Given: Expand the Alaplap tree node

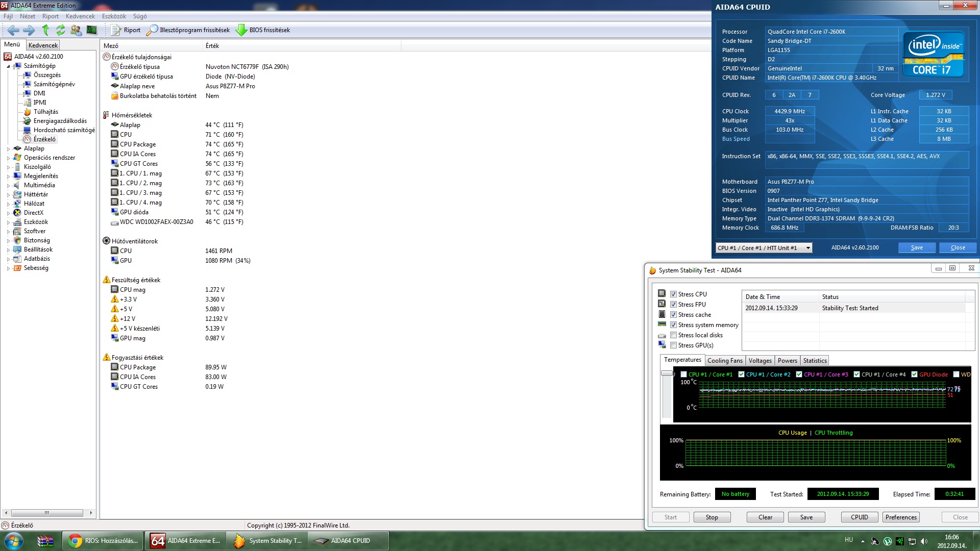Looking at the screenshot, I should [8, 149].
